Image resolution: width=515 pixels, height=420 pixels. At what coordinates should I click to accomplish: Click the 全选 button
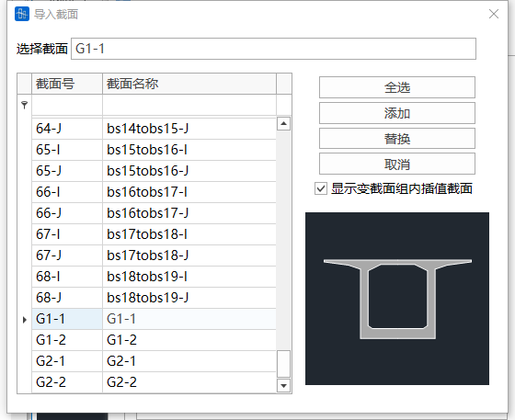click(397, 87)
